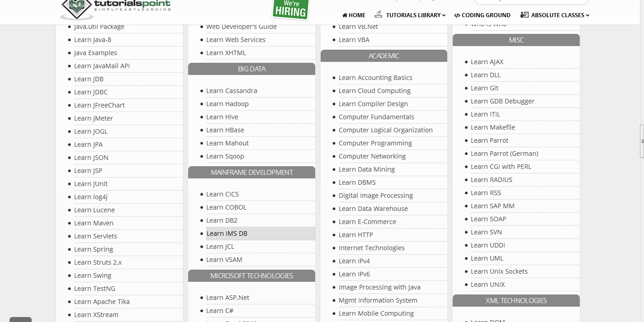The height and width of the screenshot is (322, 644).
Task: Click the Absolute Classes icon
Action: click(x=525, y=15)
